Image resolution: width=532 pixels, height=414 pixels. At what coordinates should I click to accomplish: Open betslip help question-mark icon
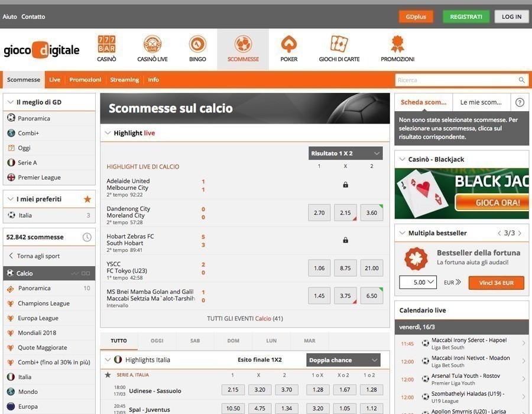coord(520,102)
